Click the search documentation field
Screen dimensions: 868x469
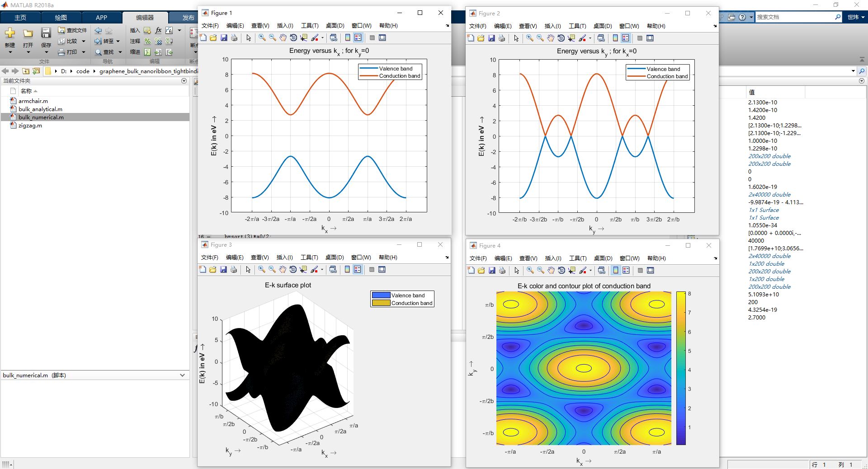point(795,17)
